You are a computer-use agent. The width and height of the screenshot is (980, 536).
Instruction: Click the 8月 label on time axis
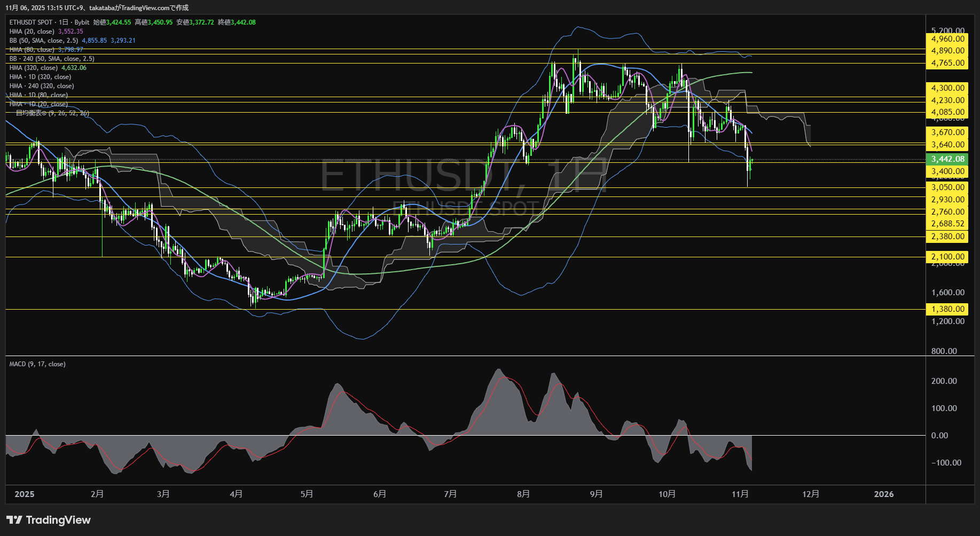(x=523, y=494)
